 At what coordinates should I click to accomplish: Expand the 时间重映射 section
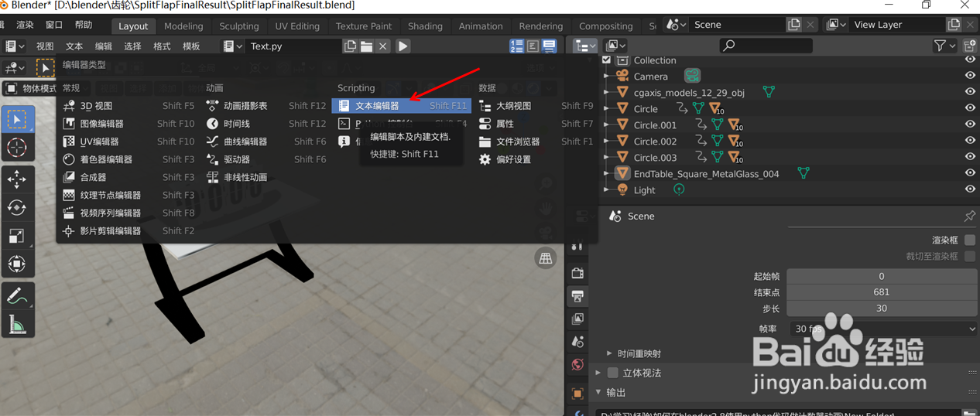(609, 353)
